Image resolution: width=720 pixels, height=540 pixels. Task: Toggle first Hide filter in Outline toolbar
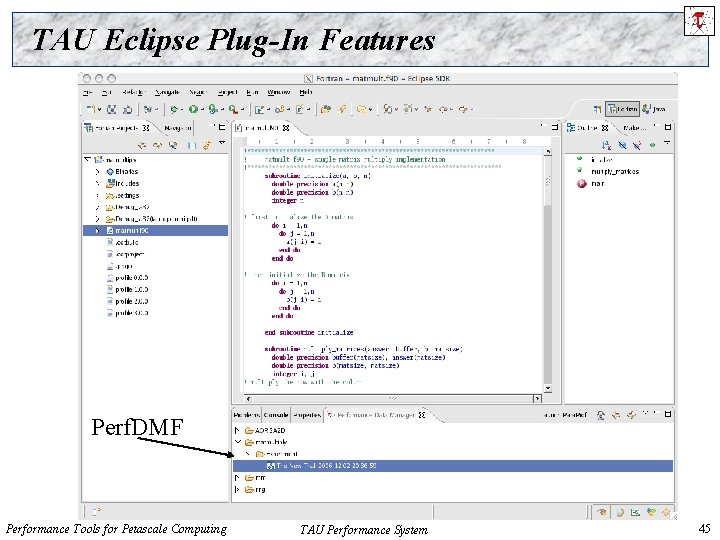pyautogui.click(x=622, y=146)
